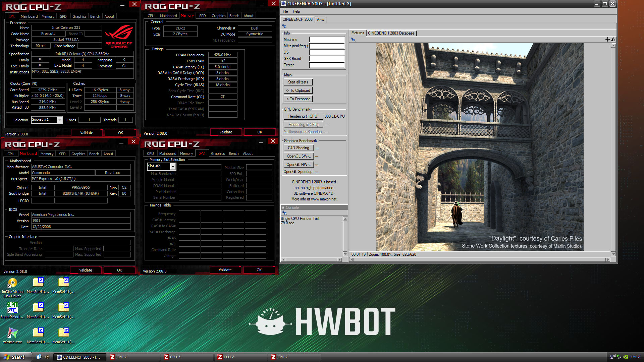The image size is (644, 362).
Task: Click the scroll-down arrow of the console scrollbar
Action: [x=345, y=254]
